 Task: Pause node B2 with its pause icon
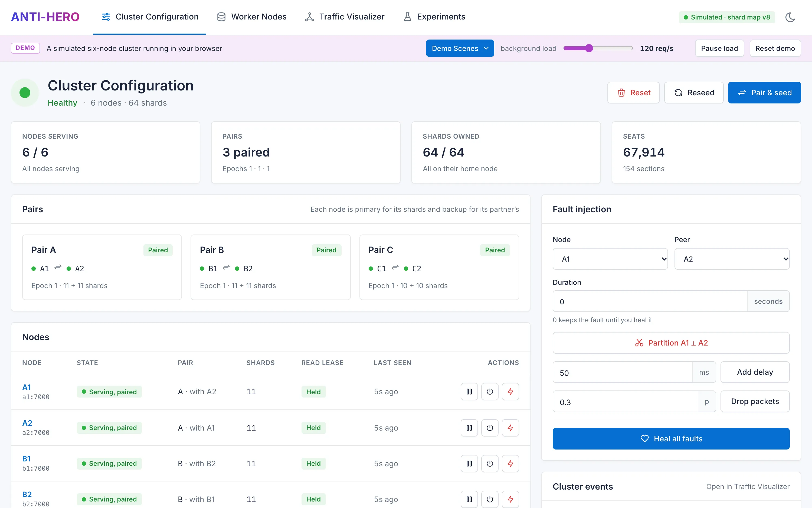pos(469,499)
